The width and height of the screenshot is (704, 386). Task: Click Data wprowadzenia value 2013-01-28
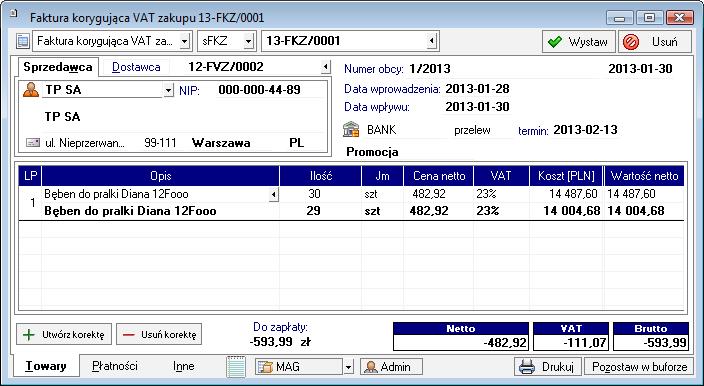[477, 89]
